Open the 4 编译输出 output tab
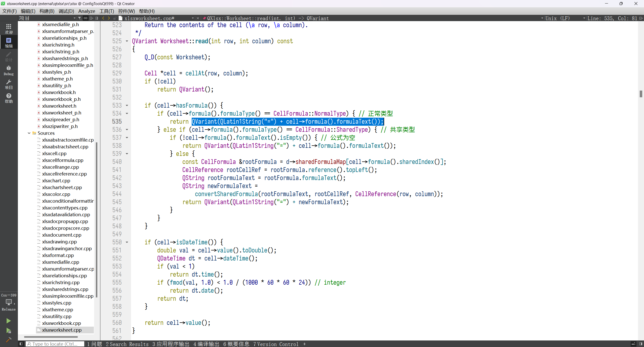The width and height of the screenshot is (644, 347). (x=206, y=344)
